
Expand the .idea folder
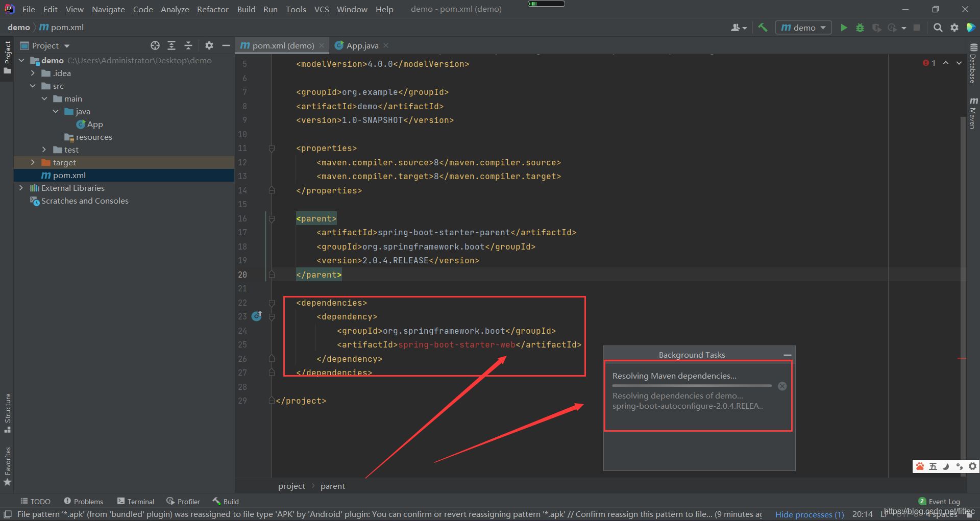pos(33,73)
